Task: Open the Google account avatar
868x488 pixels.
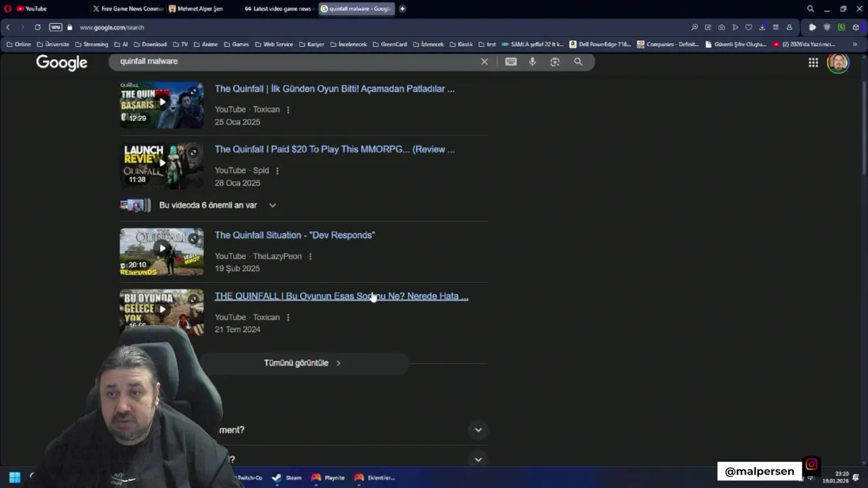Action: tap(838, 62)
